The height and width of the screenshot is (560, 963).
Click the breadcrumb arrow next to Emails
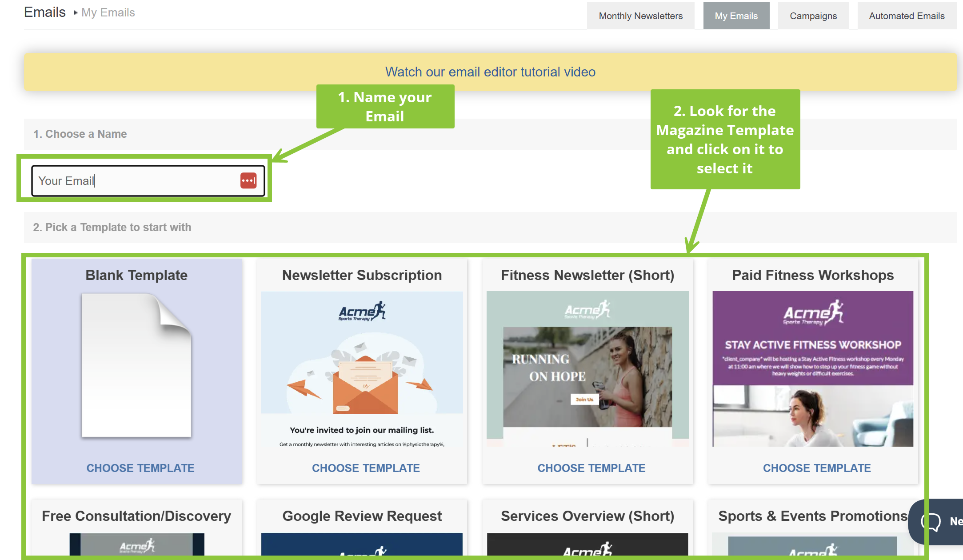point(75,13)
